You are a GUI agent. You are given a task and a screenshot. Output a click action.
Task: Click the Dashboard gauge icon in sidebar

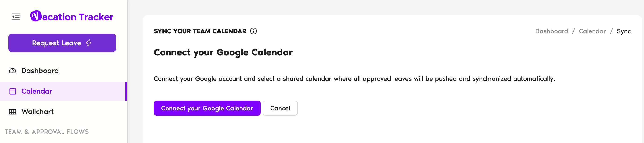(13, 71)
